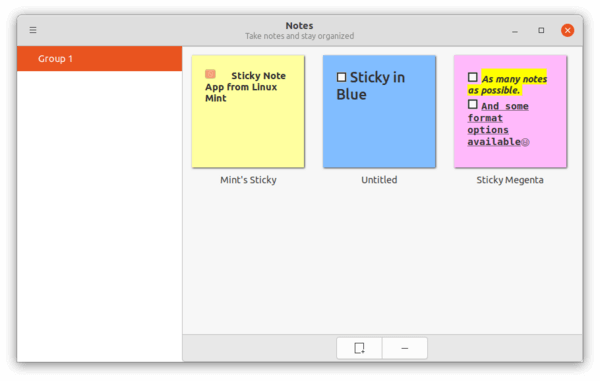
Task: Open the yellow Mint's Sticky note thumbnail
Action: click(x=248, y=111)
